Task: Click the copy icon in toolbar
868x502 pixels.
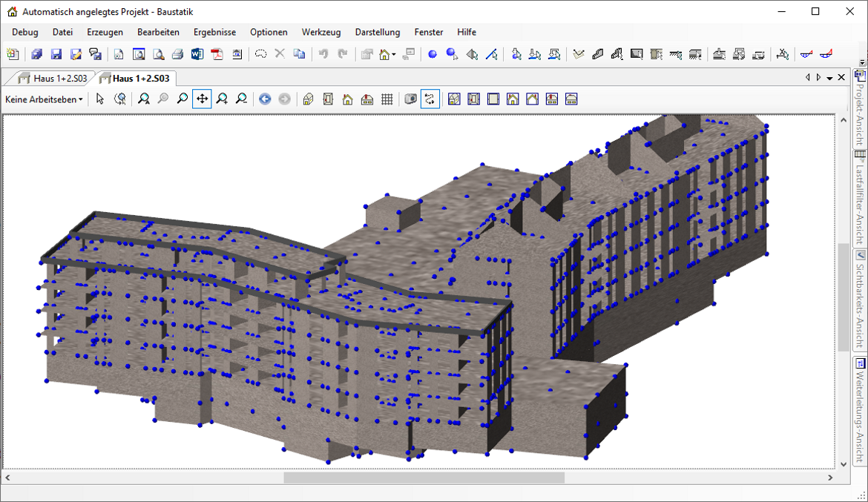Action: [x=299, y=54]
